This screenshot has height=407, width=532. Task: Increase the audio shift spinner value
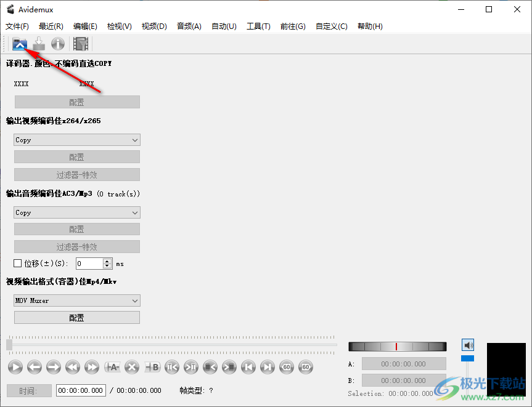pos(107,261)
